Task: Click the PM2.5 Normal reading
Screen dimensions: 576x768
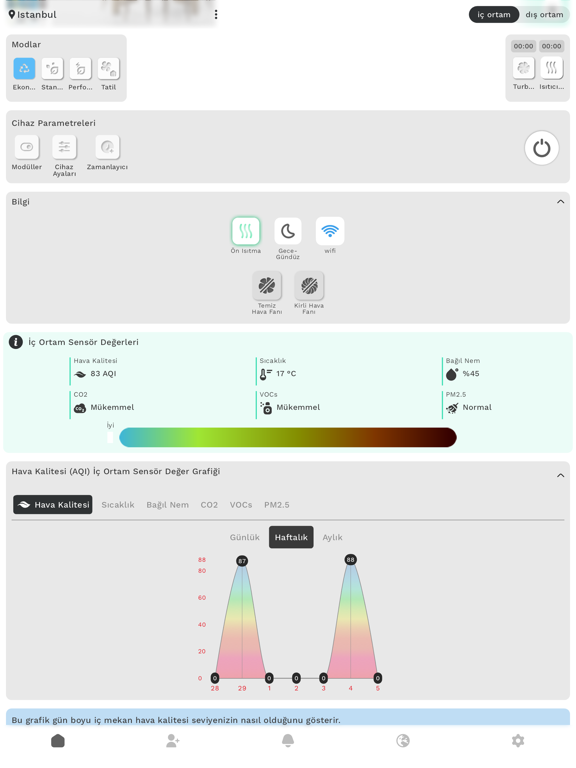Action: coord(477,408)
